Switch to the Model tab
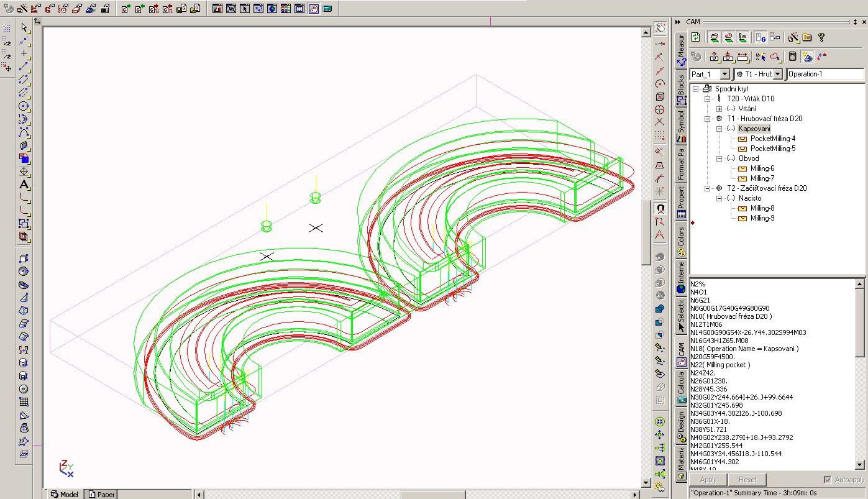 (x=65, y=494)
